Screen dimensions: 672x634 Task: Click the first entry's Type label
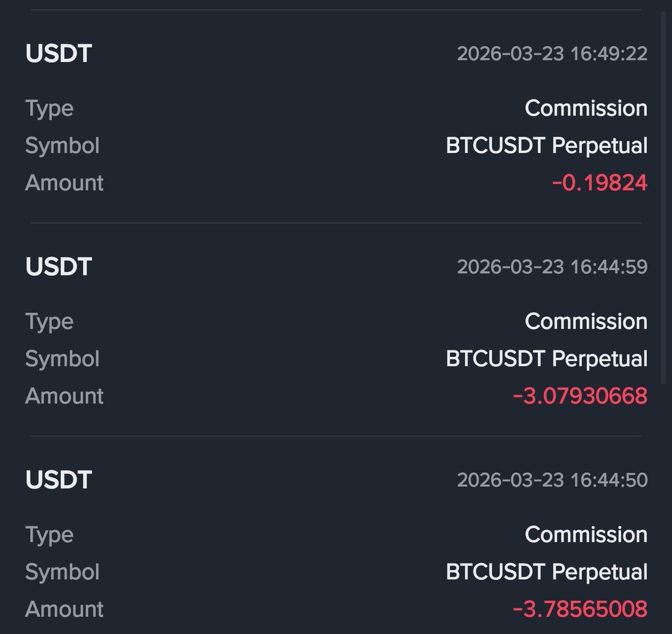pyautogui.click(x=49, y=109)
